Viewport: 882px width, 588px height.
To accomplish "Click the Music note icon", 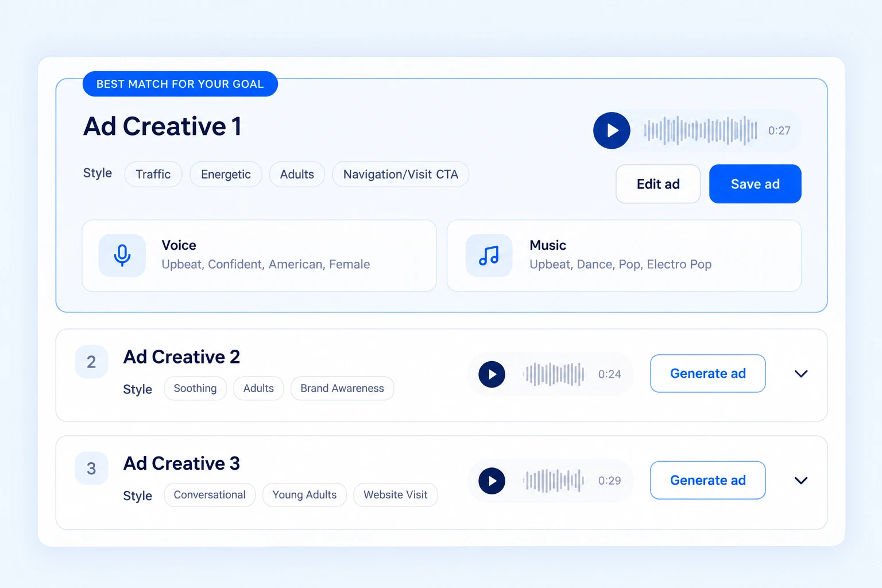I will [489, 256].
